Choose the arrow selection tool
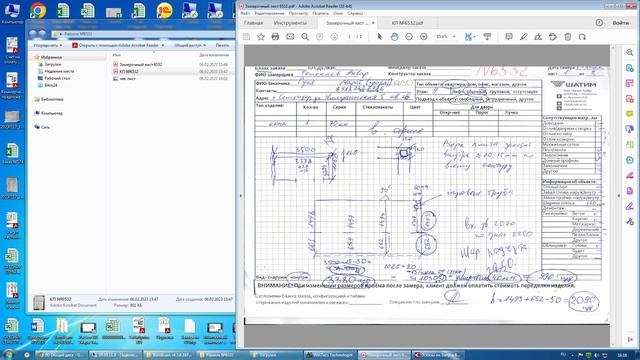640x360 pixels. [380, 37]
